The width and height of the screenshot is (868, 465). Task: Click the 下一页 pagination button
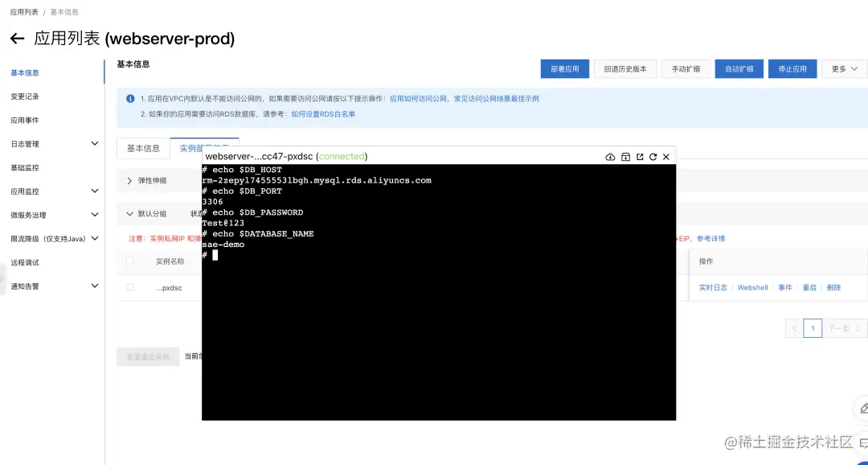point(844,328)
